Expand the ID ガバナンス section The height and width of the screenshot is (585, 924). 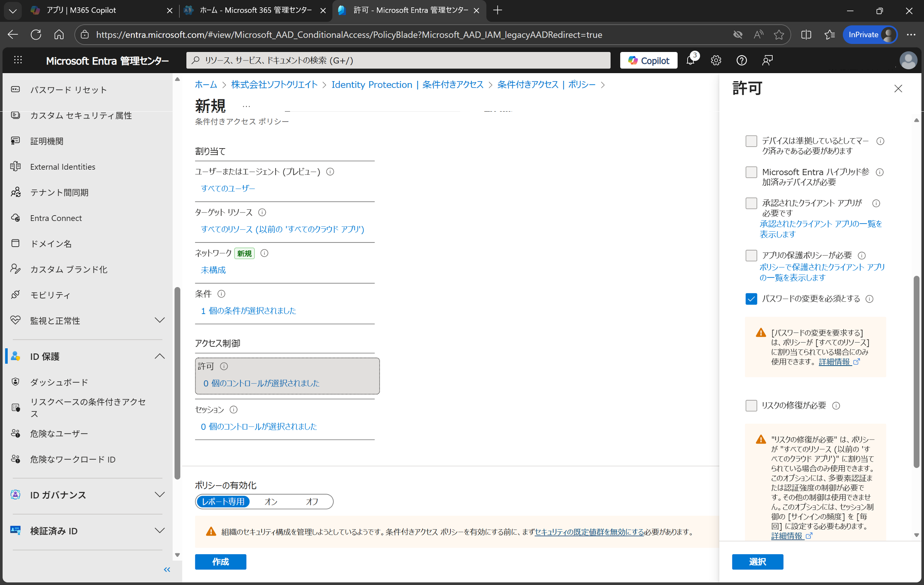tap(160, 495)
